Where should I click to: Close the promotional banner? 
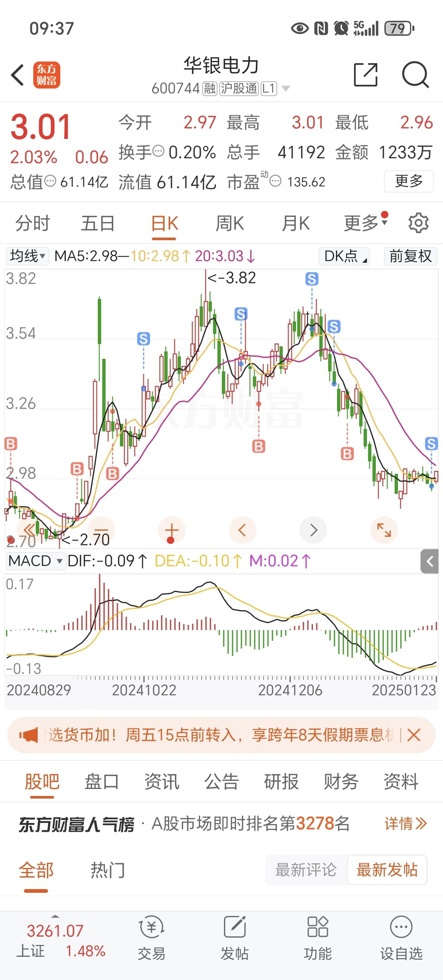(413, 735)
